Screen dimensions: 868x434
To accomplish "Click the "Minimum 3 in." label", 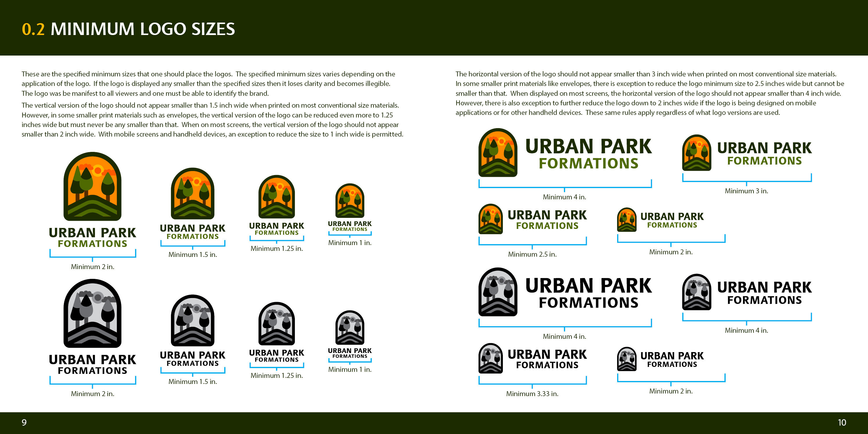I will pos(746,191).
